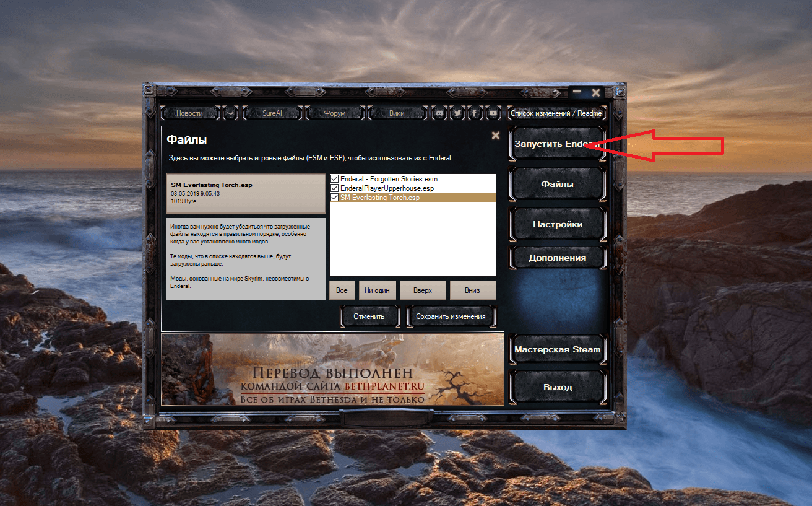
Task: Open the Вики tab
Action: (x=397, y=113)
